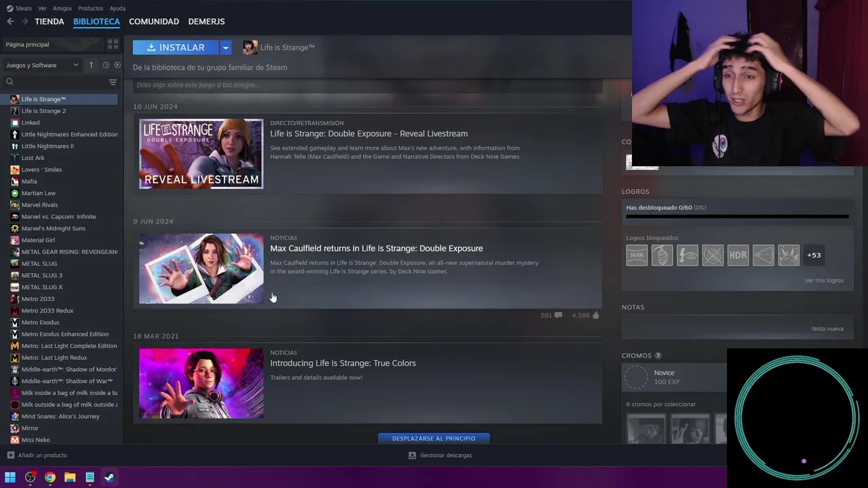Go back with the Steam back arrow

10,22
